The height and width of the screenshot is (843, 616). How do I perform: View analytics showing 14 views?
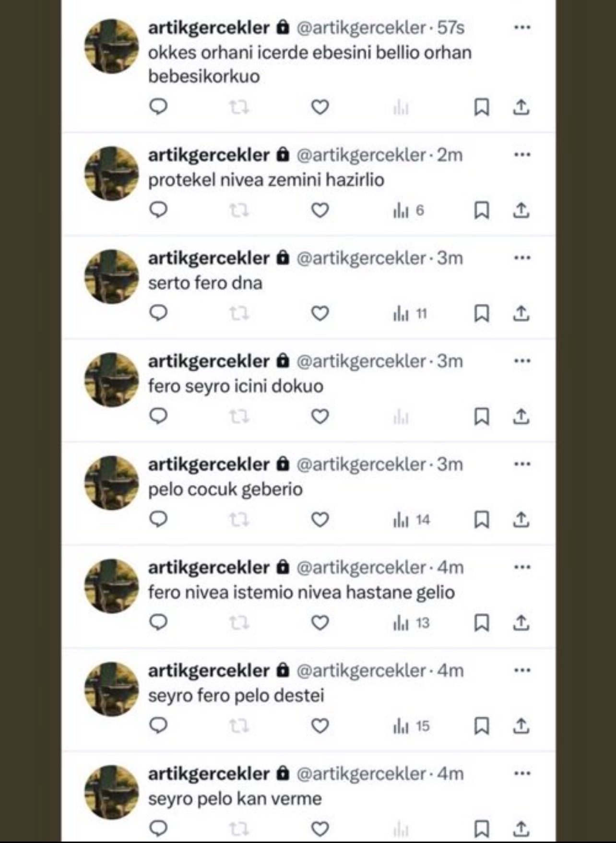click(x=411, y=520)
